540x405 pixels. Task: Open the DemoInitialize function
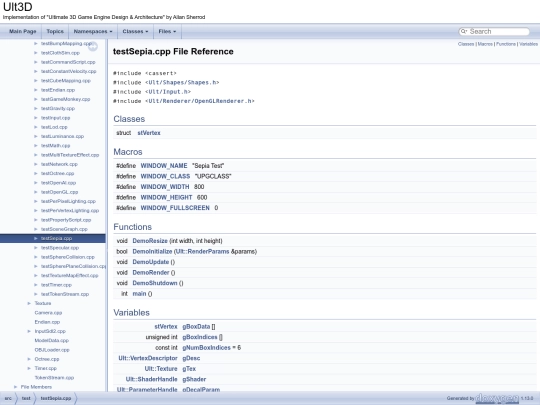[152, 252]
